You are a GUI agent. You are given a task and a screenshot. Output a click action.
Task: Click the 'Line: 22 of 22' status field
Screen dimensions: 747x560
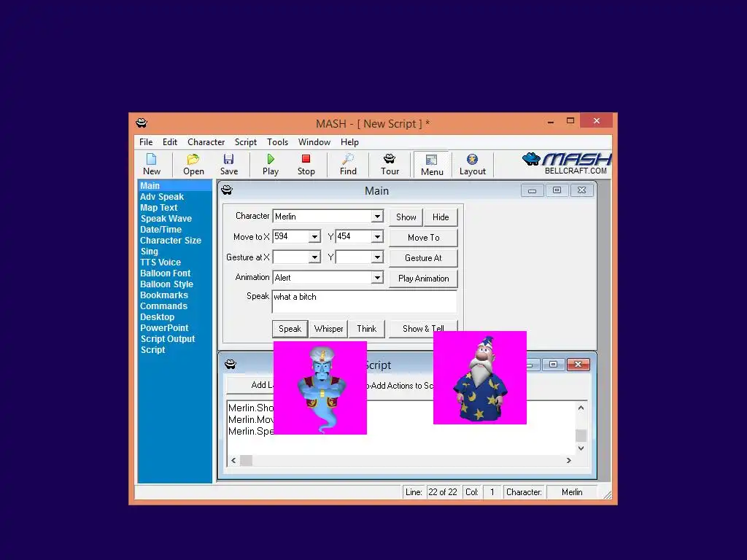click(432, 492)
